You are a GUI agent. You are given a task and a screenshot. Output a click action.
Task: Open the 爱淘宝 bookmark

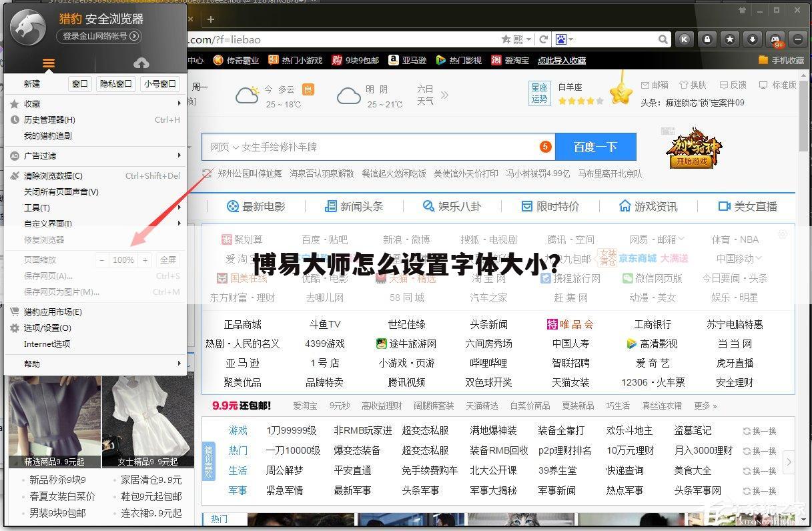510,60
